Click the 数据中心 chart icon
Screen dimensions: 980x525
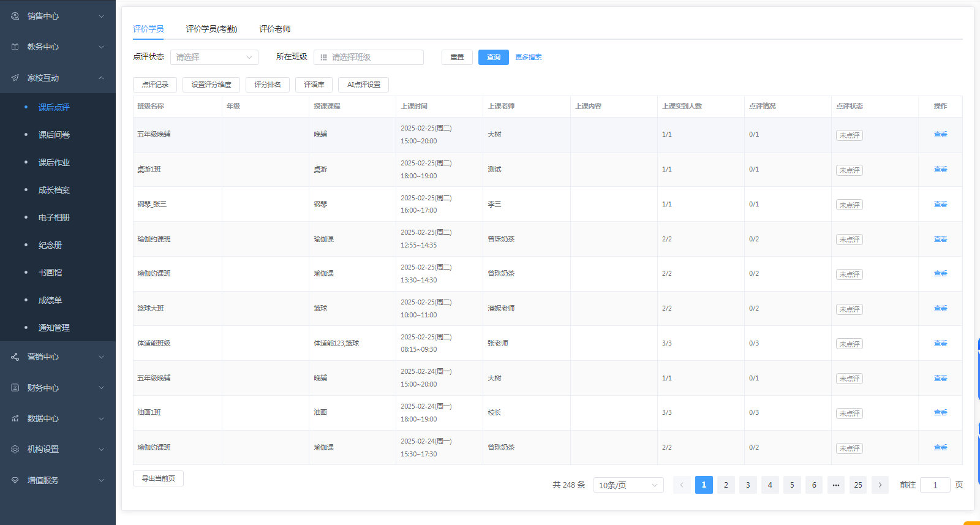(15, 418)
